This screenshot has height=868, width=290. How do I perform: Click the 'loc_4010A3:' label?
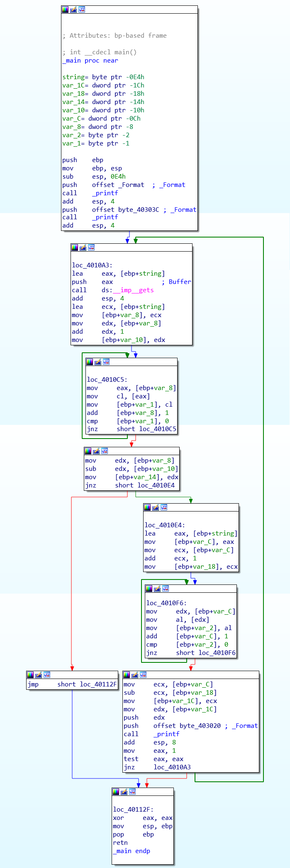click(92, 265)
